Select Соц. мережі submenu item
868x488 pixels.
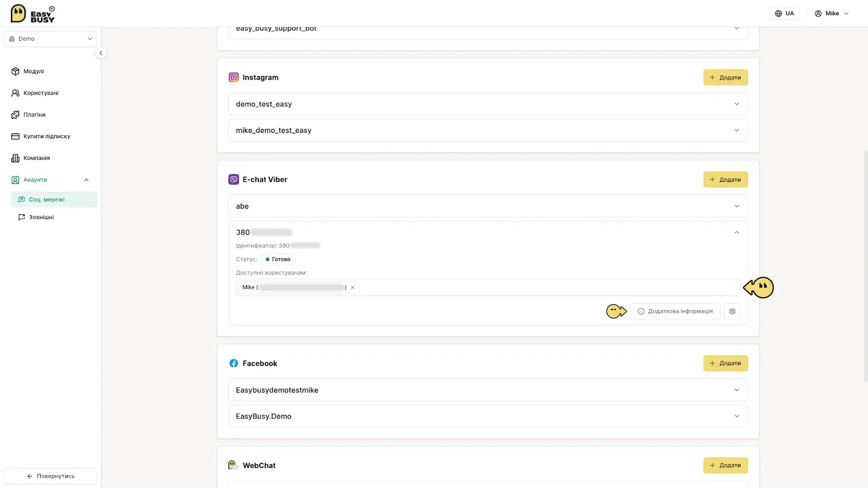coord(54,200)
